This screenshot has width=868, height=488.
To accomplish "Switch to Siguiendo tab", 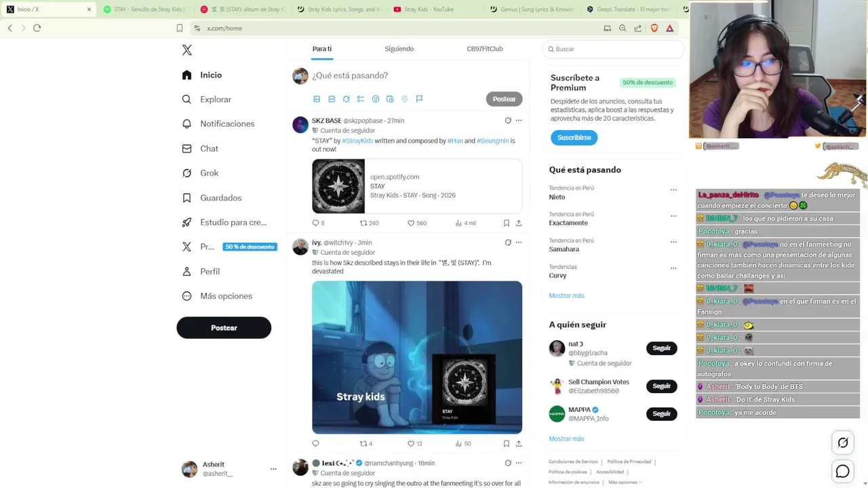I will pos(399,49).
